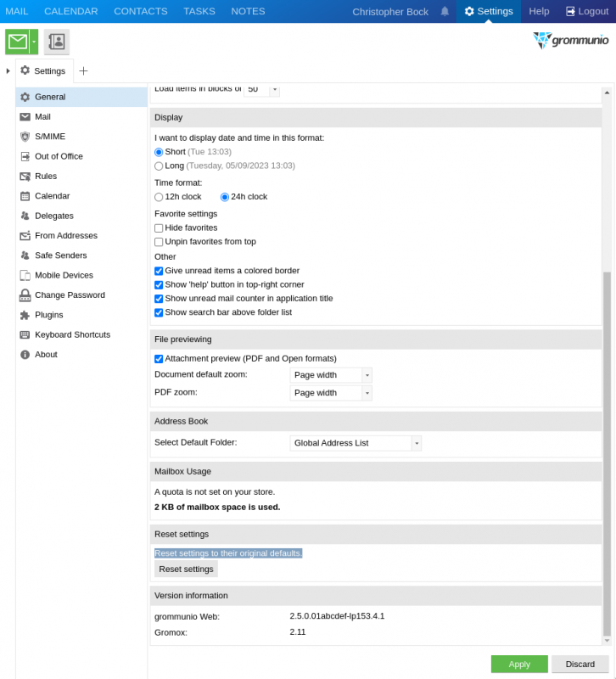The image size is (616, 679).
Task: Open the Tasks top menu item
Action: pos(199,11)
